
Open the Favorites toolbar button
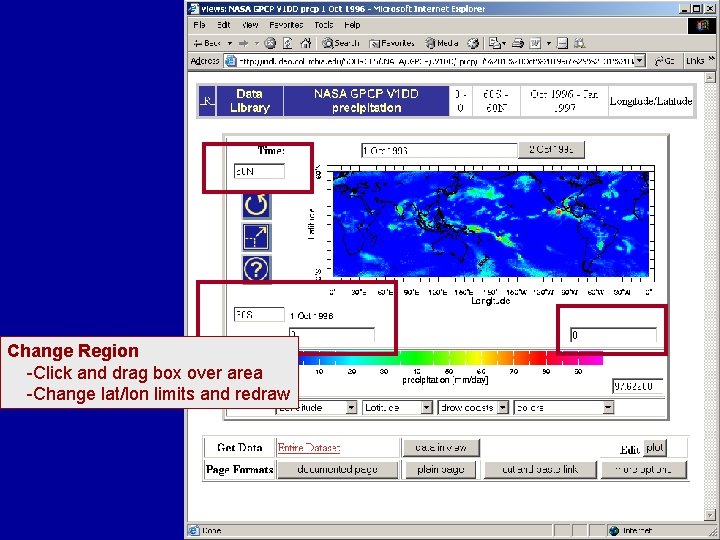[392, 43]
